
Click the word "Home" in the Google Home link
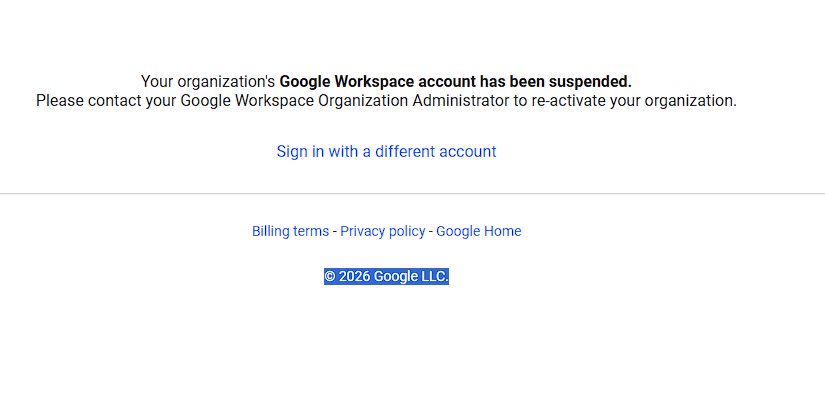coord(502,231)
